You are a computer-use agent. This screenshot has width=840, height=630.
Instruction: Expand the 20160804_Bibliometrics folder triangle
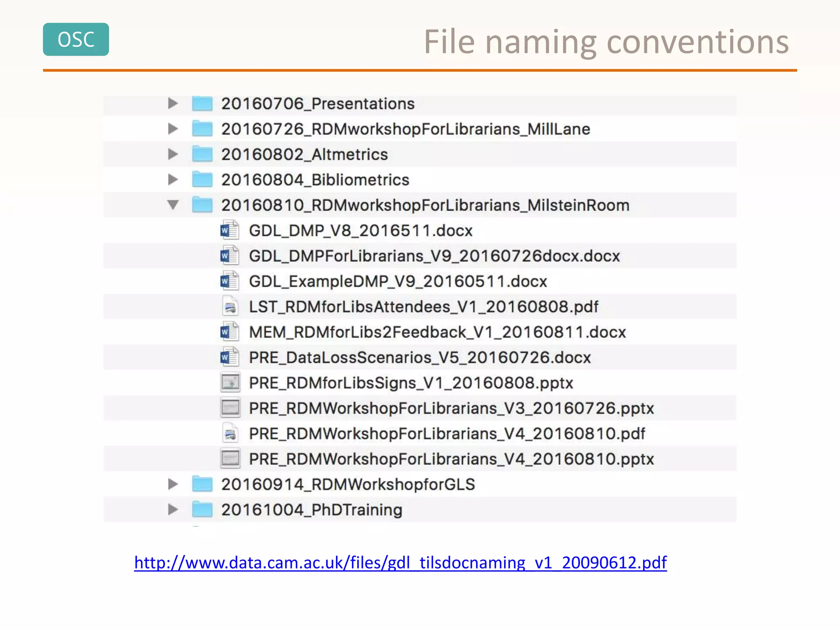[173, 180]
